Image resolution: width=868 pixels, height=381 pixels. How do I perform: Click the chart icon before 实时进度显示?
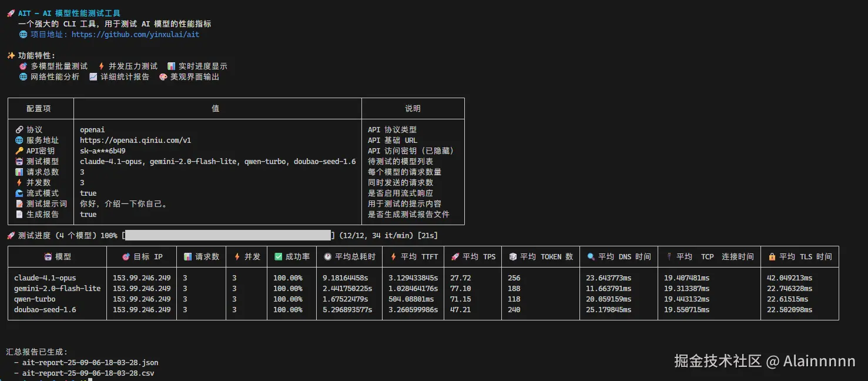(x=171, y=66)
